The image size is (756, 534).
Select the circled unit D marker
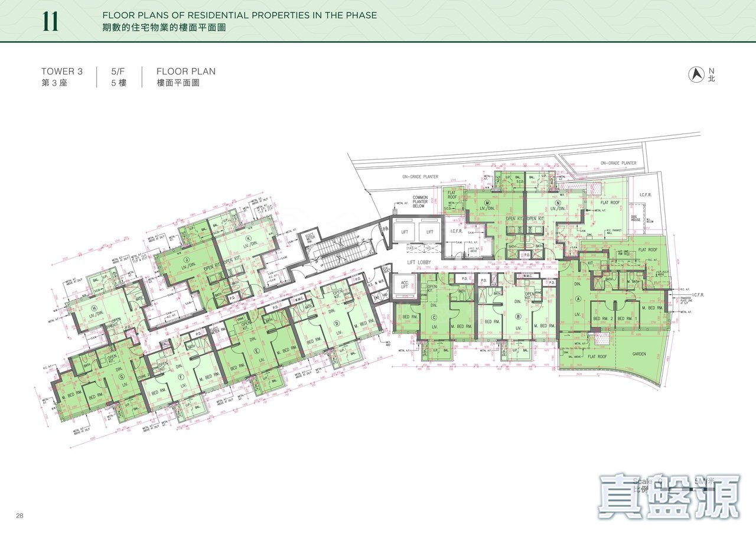pos(336,323)
